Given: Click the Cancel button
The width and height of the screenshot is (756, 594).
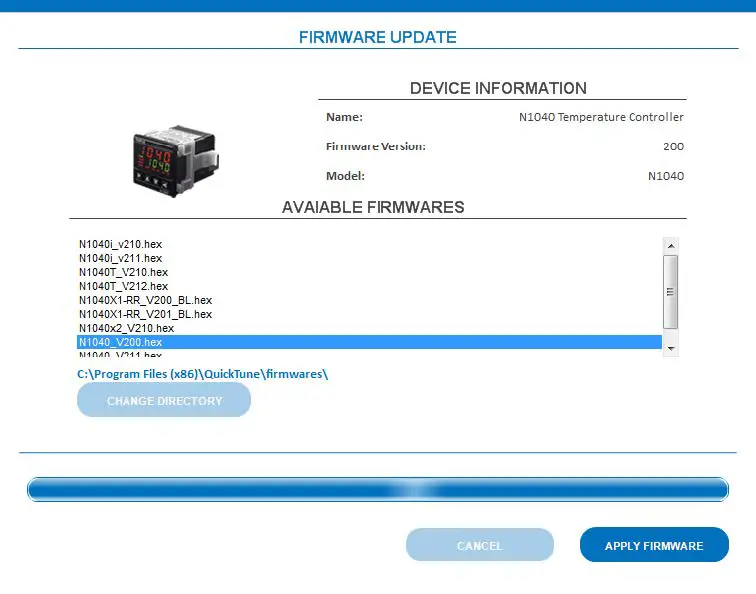Looking at the screenshot, I should [x=480, y=545].
